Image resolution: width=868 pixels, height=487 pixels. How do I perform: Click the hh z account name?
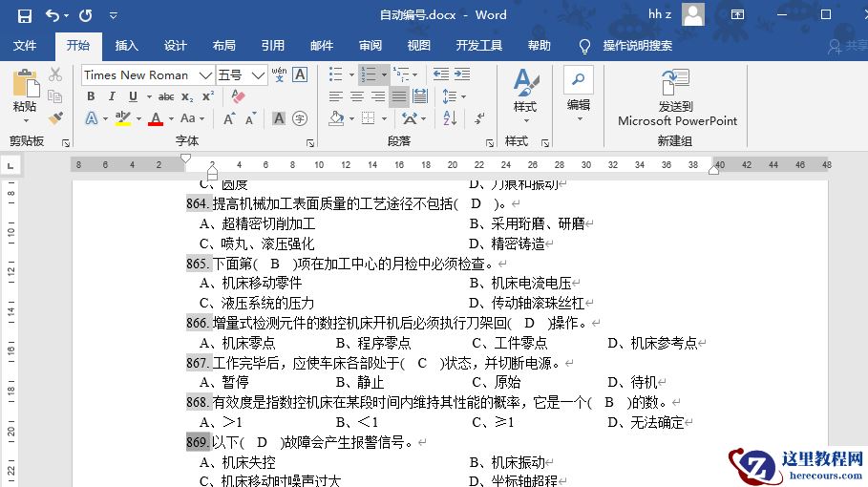click(660, 14)
